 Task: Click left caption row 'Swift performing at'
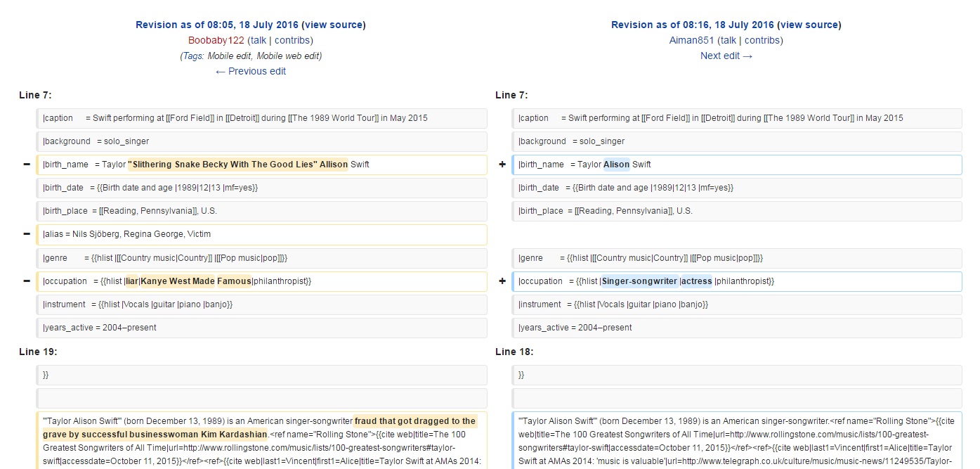click(x=261, y=118)
